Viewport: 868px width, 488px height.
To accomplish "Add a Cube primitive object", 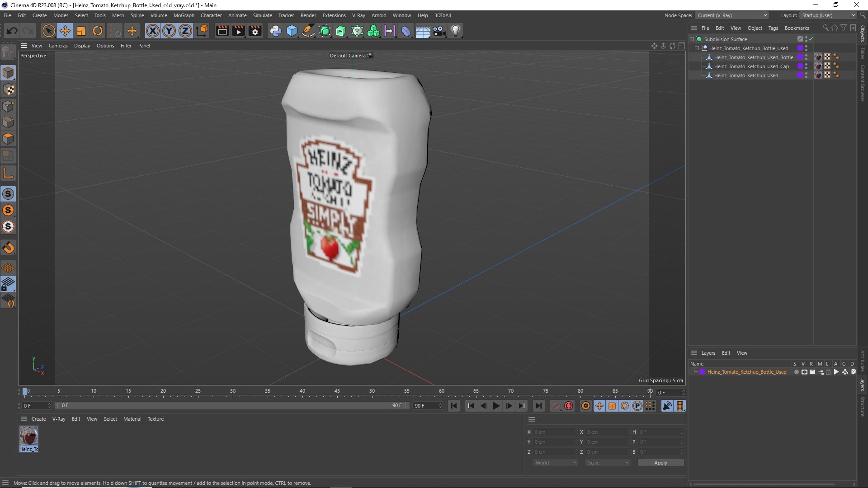I will coord(292,31).
